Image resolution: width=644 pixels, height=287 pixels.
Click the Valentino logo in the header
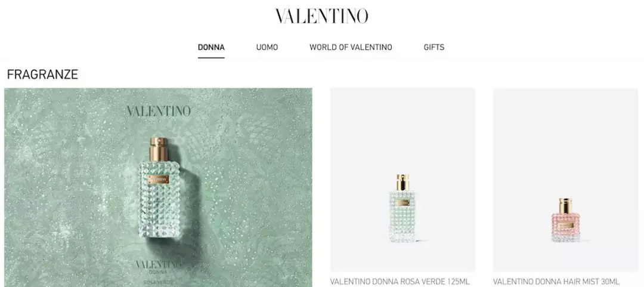point(321,16)
